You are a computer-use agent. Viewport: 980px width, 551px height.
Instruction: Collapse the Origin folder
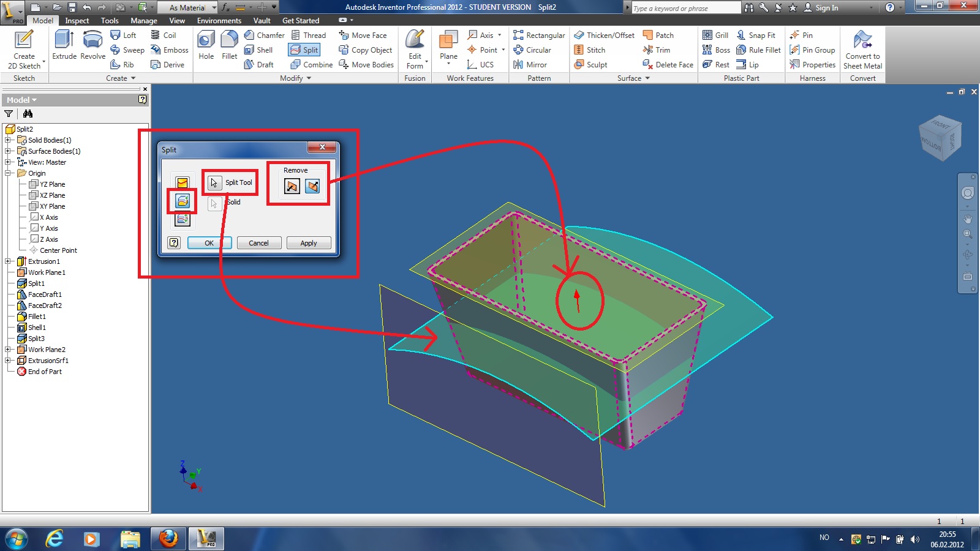pyautogui.click(x=8, y=173)
